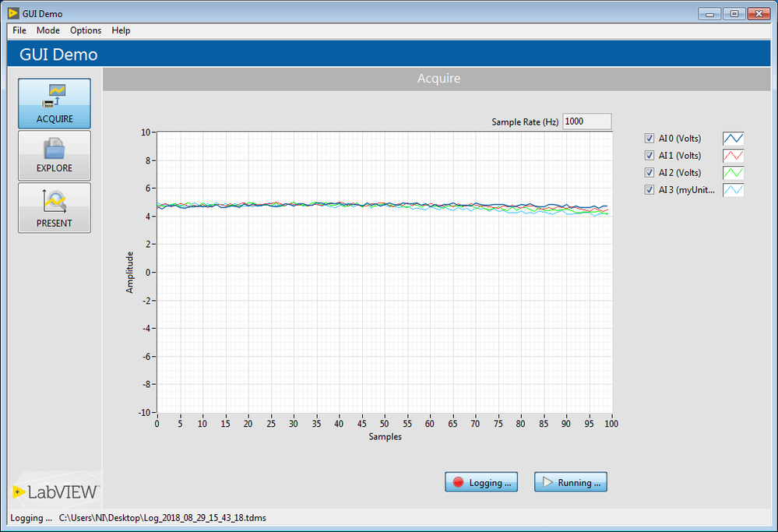The width and height of the screenshot is (778, 532).
Task: Click the AI 0 blue plot legend icon
Action: 733,139
